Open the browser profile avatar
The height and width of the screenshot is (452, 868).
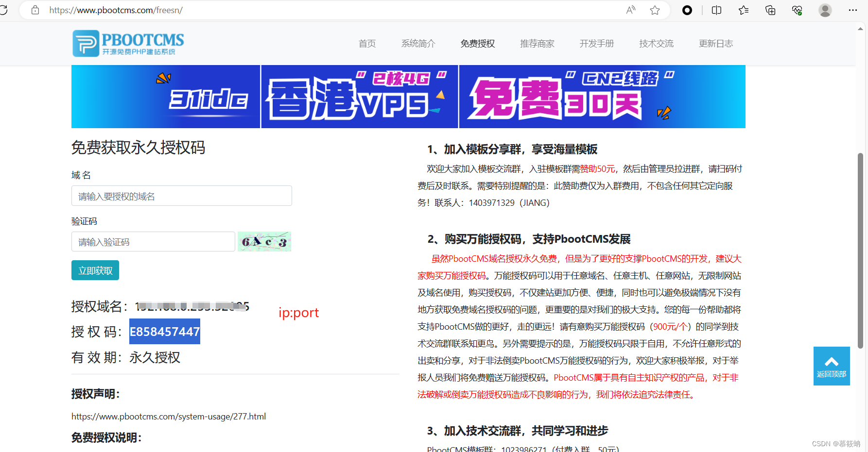(825, 10)
